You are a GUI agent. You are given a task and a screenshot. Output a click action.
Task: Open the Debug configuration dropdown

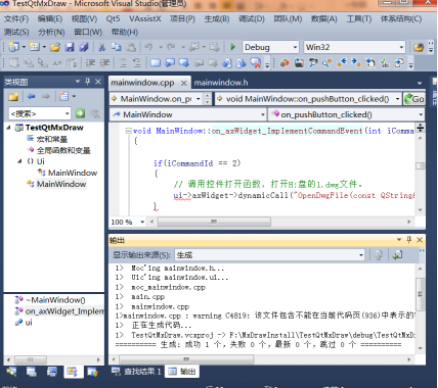pyautogui.click(x=270, y=47)
